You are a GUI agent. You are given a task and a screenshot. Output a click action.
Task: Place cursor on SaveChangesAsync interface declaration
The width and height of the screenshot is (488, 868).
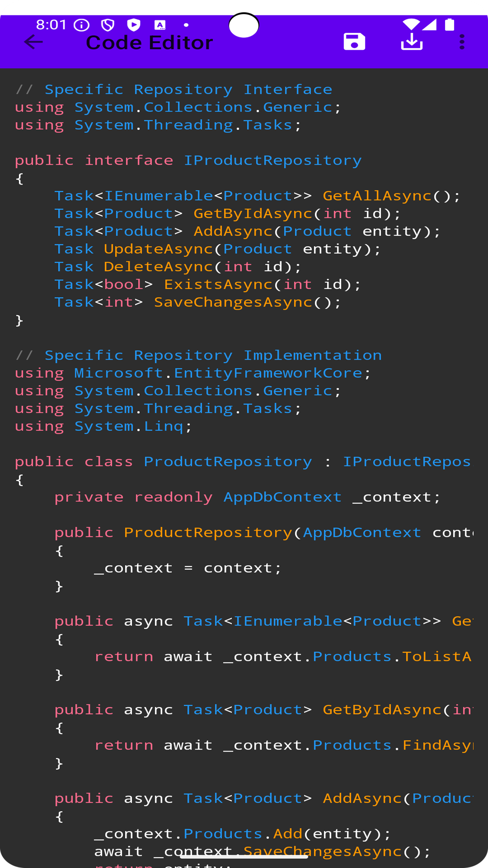233,302
